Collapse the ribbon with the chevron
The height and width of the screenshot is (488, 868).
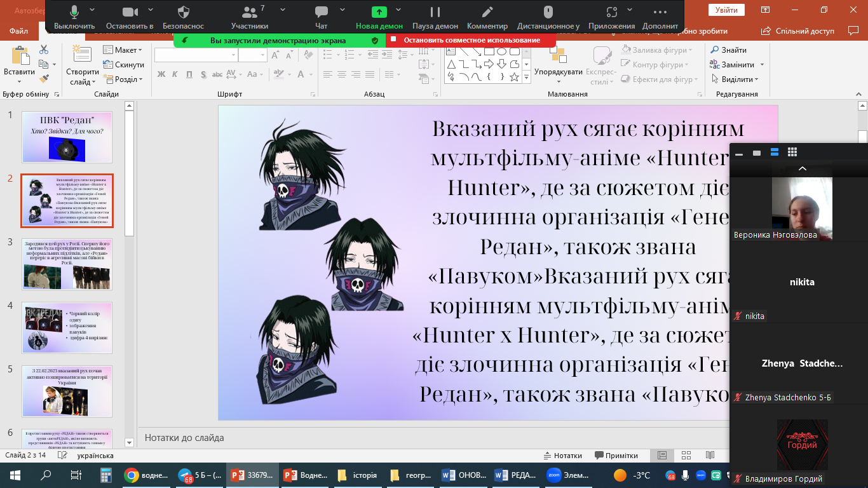[x=859, y=93]
